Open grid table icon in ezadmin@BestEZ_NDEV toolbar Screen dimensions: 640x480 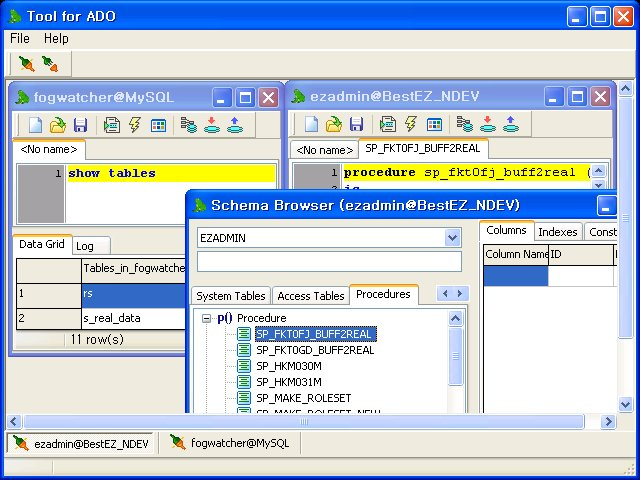pyautogui.click(x=434, y=124)
